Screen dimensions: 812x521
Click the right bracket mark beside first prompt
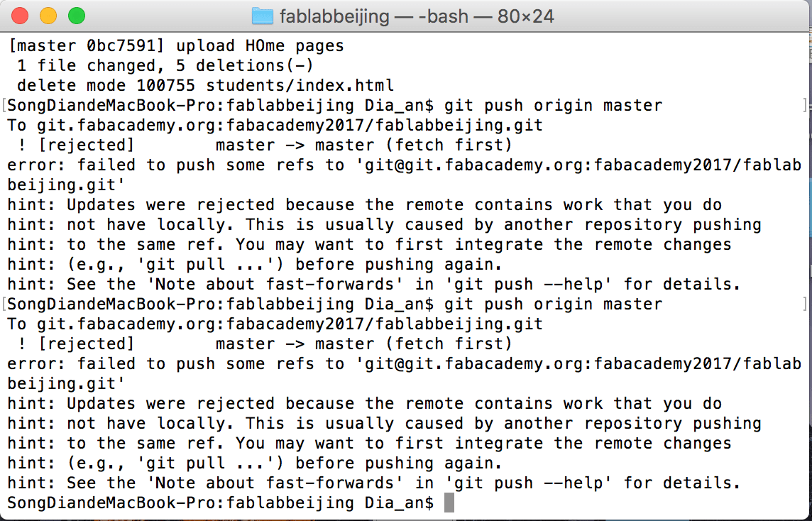pos(805,106)
